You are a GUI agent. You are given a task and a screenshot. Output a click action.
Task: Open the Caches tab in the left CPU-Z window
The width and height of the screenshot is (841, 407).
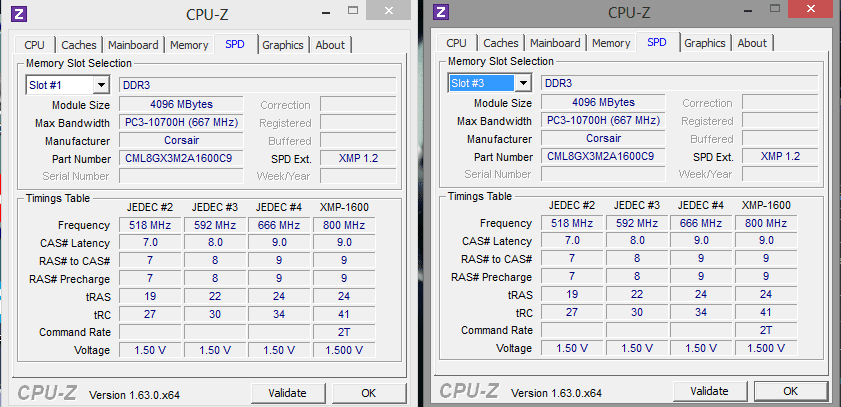pyautogui.click(x=79, y=45)
